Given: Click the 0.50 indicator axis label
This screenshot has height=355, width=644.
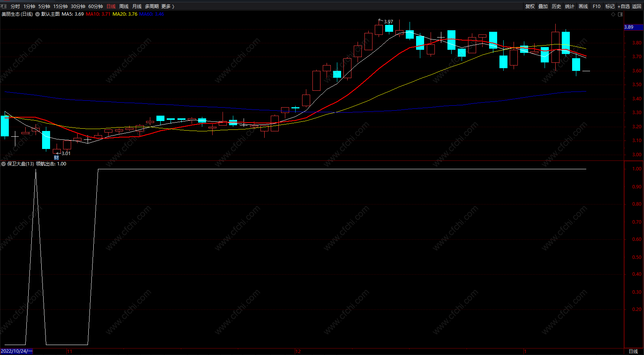Looking at the screenshot, I should pyautogui.click(x=637, y=257).
